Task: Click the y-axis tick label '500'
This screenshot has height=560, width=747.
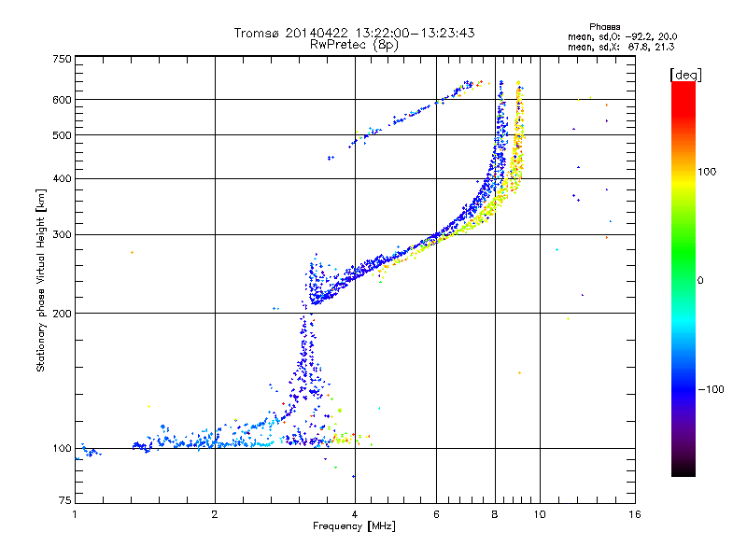Action: (62, 135)
